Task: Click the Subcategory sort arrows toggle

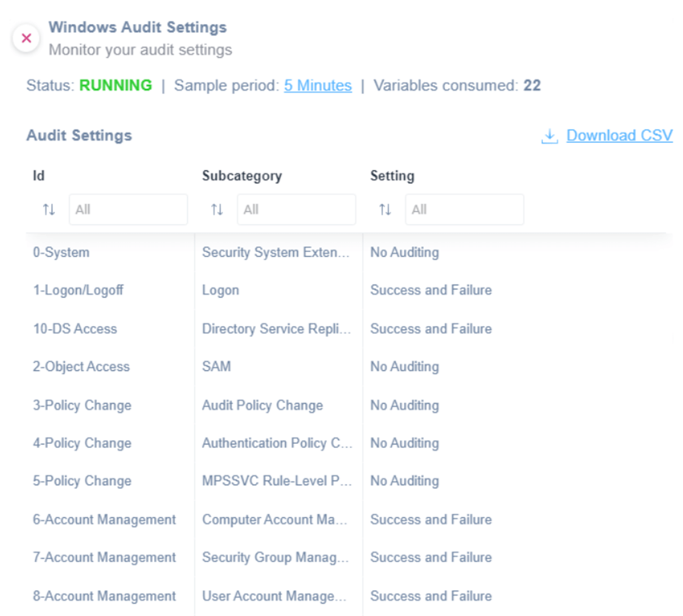Action: [x=217, y=209]
